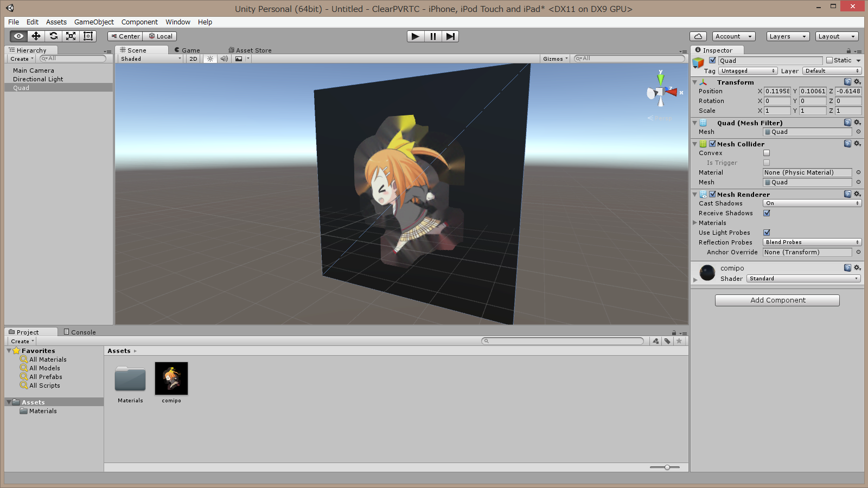Open Layer Default dropdown
This screenshot has width=868, height=488.
(x=832, y=71)
